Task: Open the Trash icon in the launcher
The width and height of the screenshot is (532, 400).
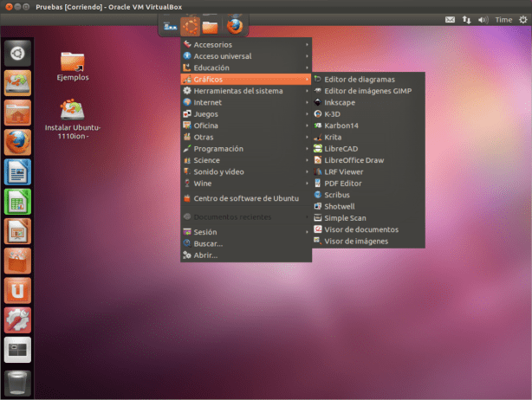Action: tap(17, 381)
